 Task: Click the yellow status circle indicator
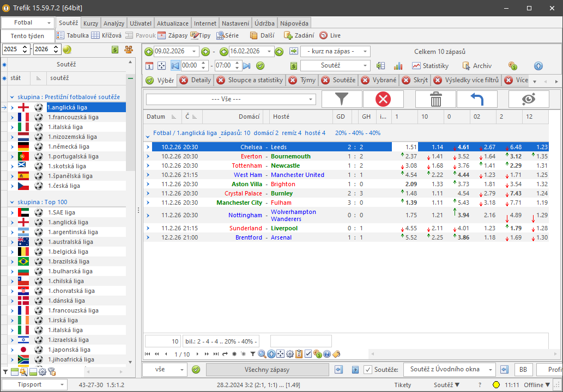pyautogui.click(x=496, y=385)
